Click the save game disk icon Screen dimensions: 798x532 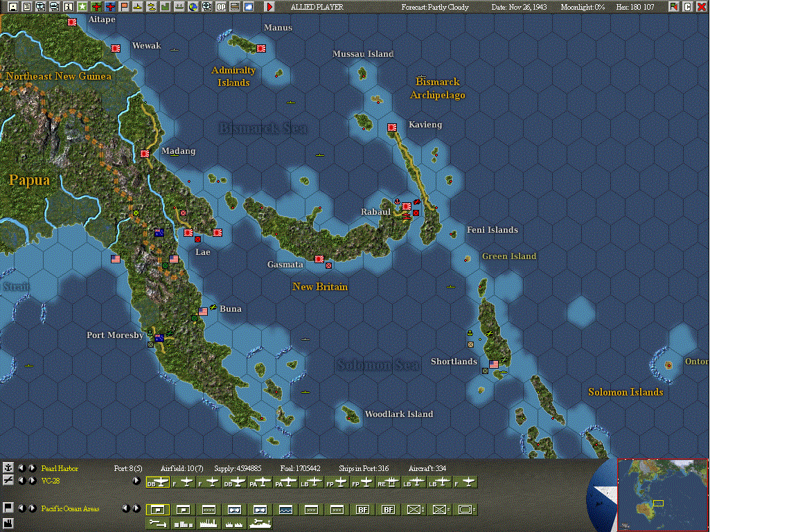[13, 7]
